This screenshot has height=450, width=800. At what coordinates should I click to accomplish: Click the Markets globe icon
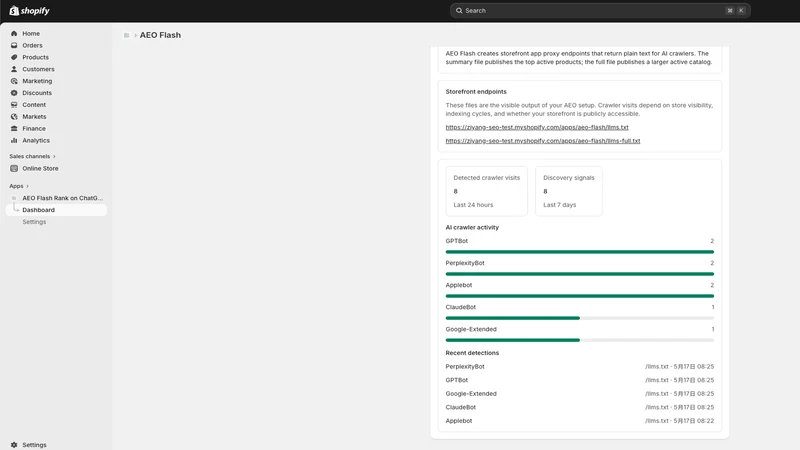[x=14, y=116]
